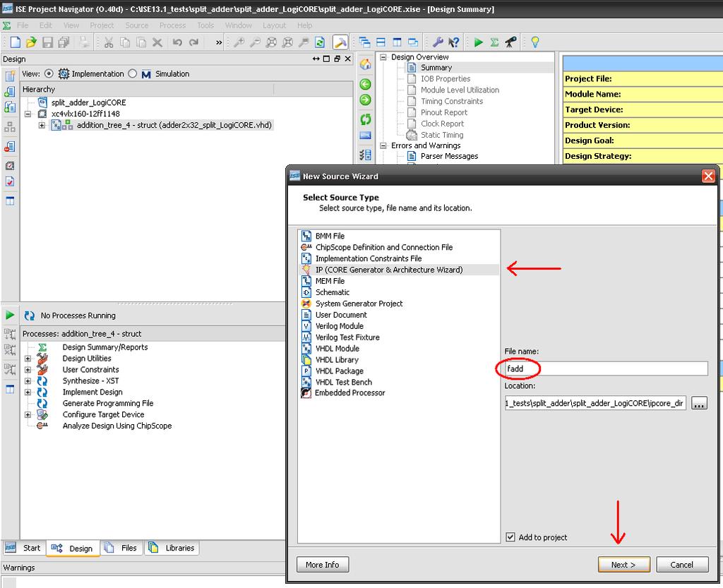Collapse the Errors and Warnings tree node
The width and height of the screenshot is (723, 588).
pos(383,145)
